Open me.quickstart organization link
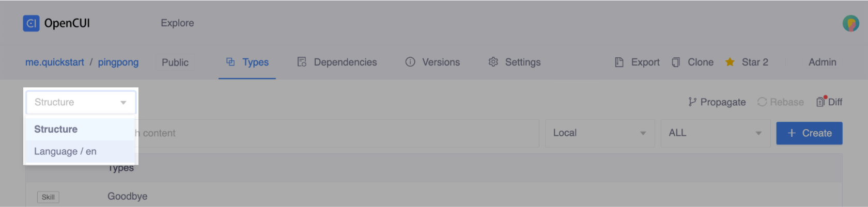 [x=55, y=62]
